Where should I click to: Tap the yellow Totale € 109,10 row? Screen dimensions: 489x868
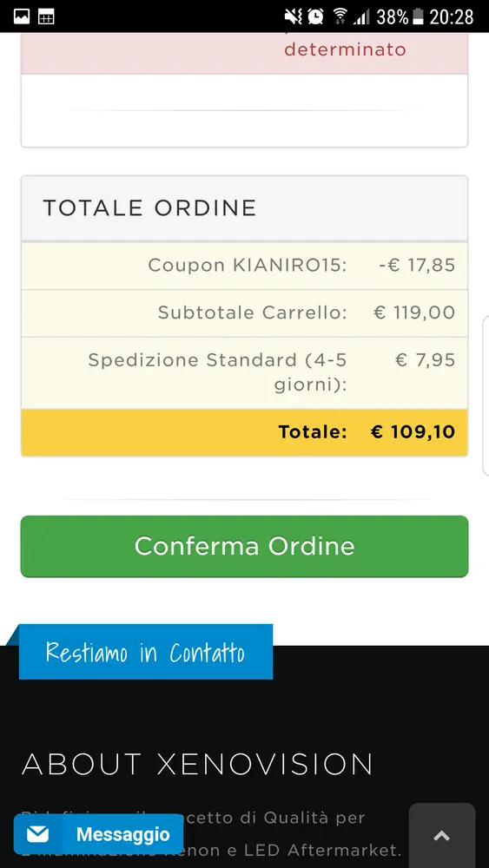click(x=244, y=431)
